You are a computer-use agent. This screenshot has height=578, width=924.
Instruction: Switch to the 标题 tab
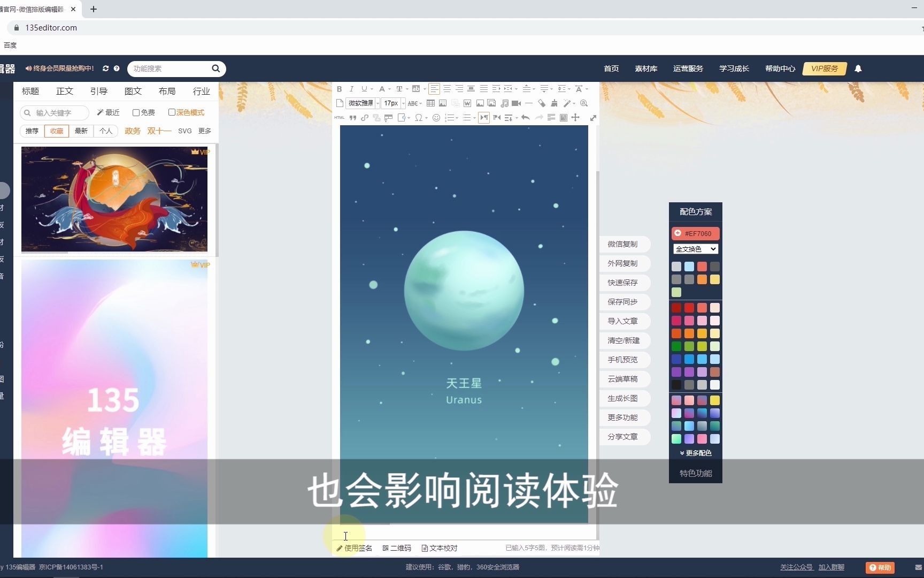coord(30,91)
